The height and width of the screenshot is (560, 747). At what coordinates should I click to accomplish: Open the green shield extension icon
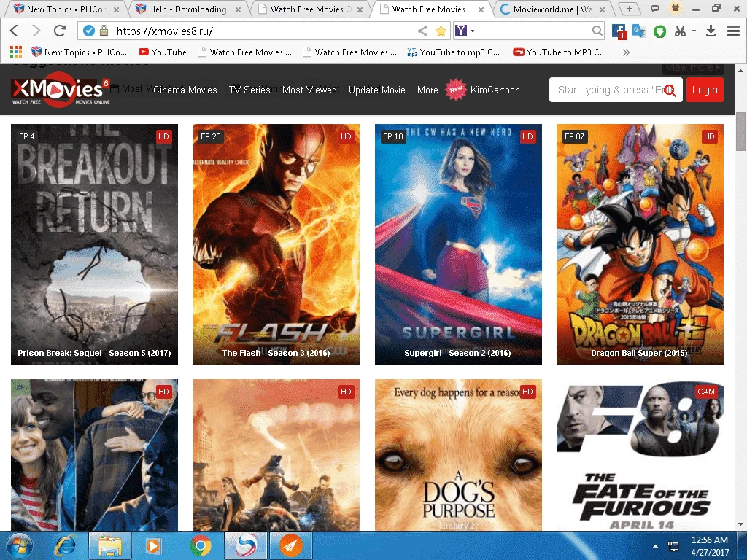pos(659,31)
